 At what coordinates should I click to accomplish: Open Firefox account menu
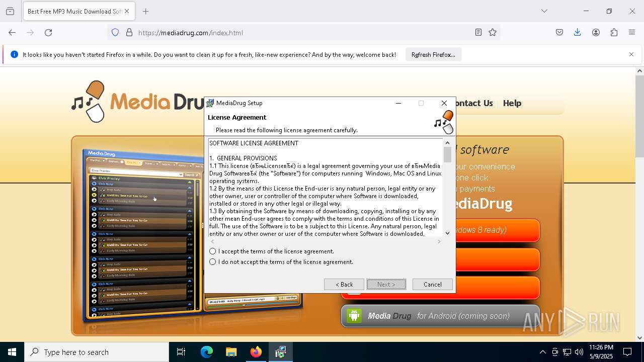click(x=596, y=33)
